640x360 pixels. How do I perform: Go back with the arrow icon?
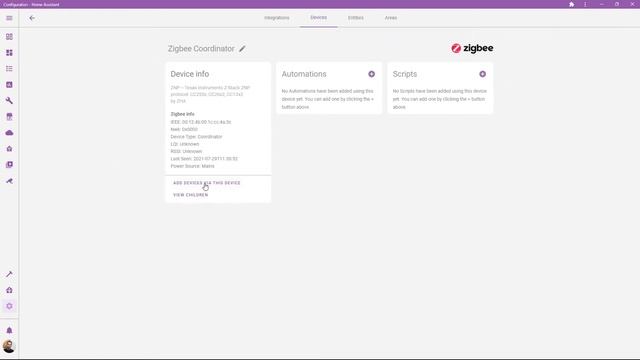click(x=32, y=18)
